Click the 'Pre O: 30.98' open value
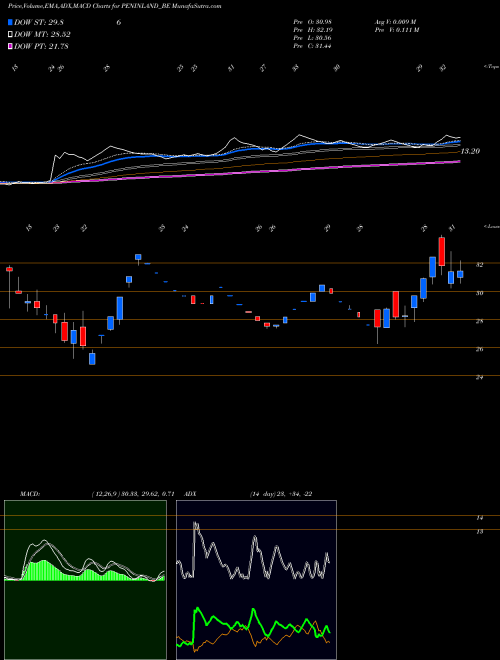500x660 pixels. [x=313, y=22]
